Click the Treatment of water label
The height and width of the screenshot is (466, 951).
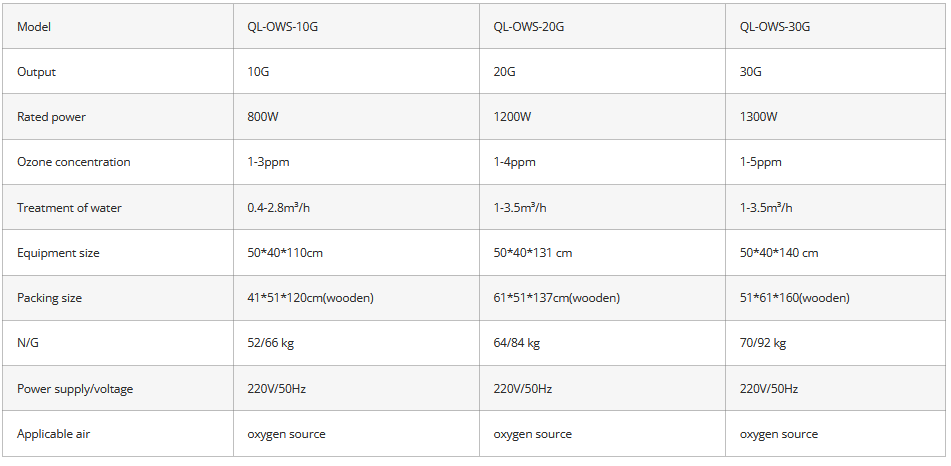[69, 208]
